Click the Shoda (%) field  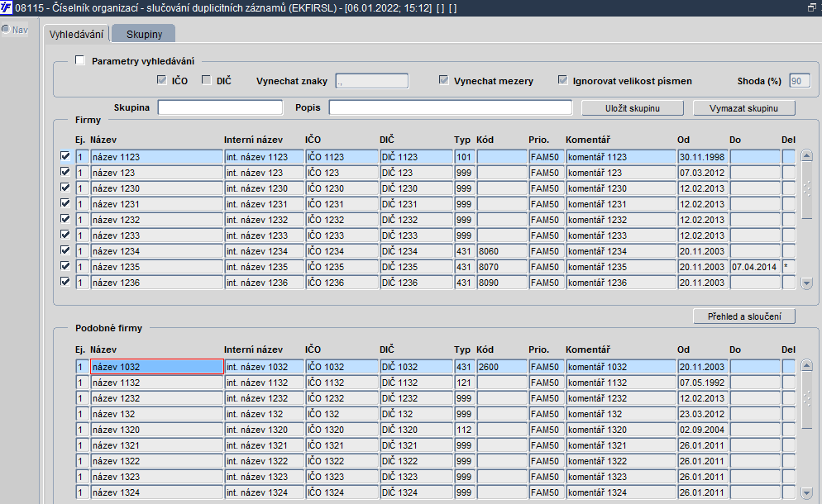[800, 81]
